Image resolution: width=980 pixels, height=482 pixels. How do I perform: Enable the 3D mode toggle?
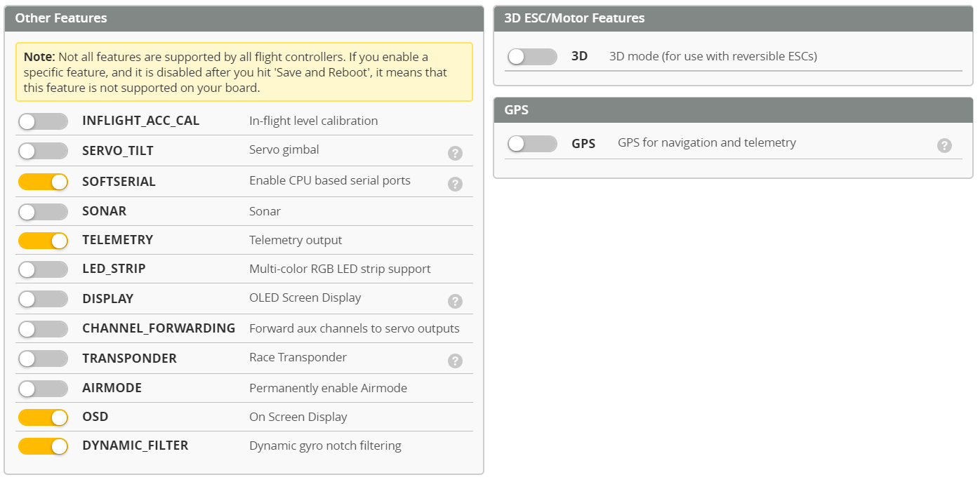click(531, 57)
